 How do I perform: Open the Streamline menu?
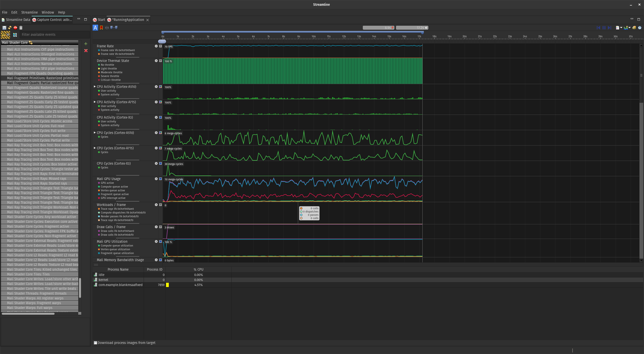pyautogui.click(x=29, y=12)
